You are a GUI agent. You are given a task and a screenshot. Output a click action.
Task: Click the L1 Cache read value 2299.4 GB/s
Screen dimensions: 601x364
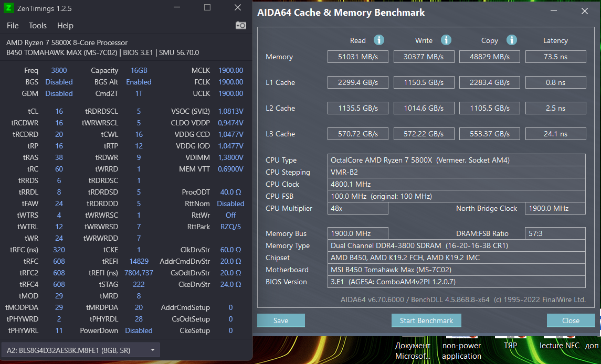tap(357, 82)
